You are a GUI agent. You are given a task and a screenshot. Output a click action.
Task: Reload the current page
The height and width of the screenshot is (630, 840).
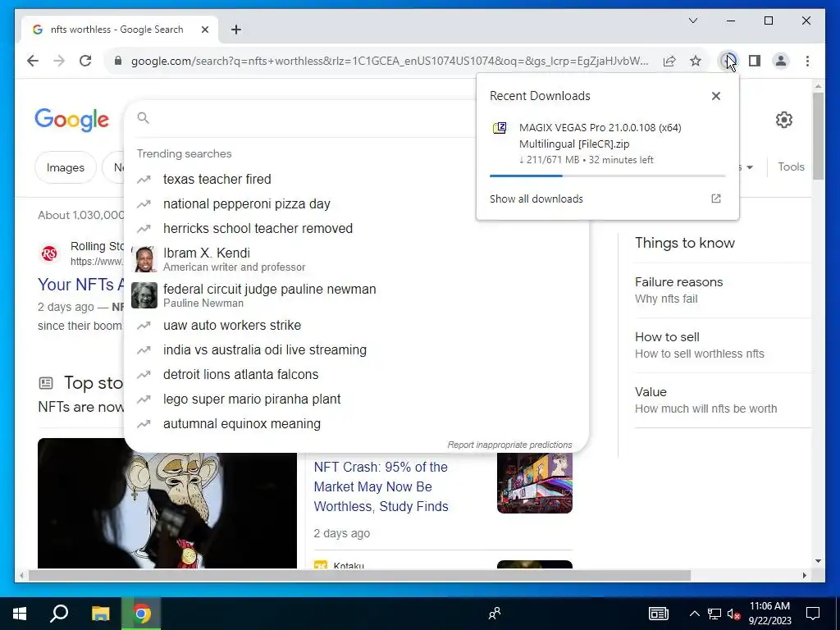tap(85, 61)
